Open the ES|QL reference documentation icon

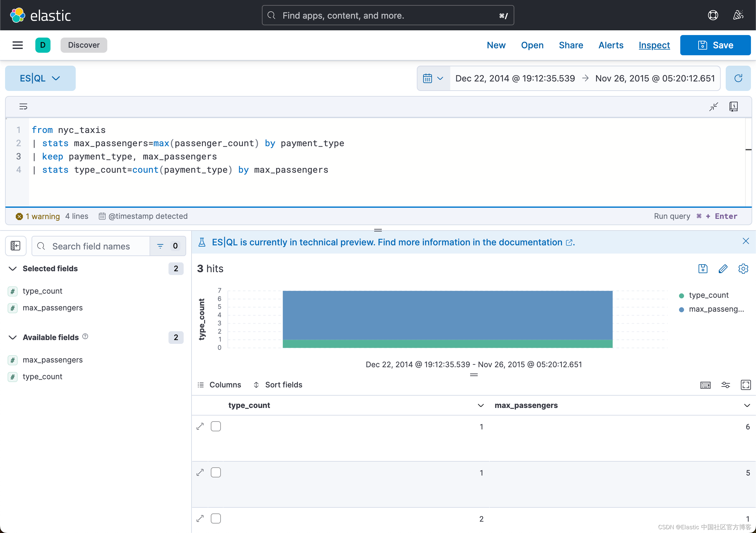coord(734,106)
